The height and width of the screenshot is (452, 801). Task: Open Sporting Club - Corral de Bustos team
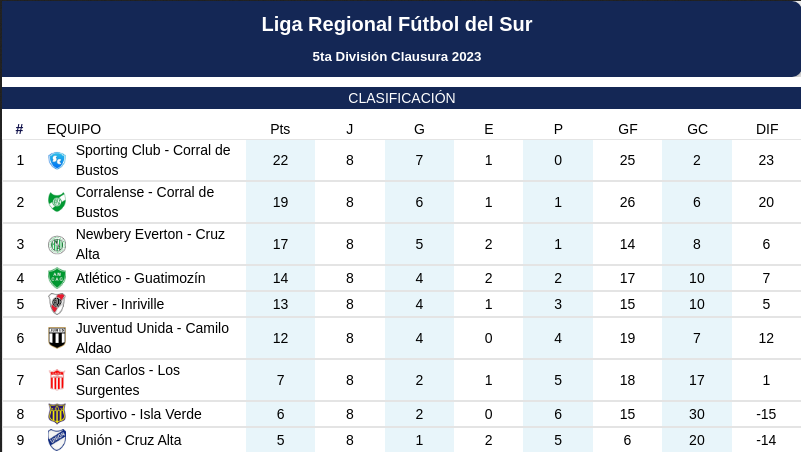153,160
